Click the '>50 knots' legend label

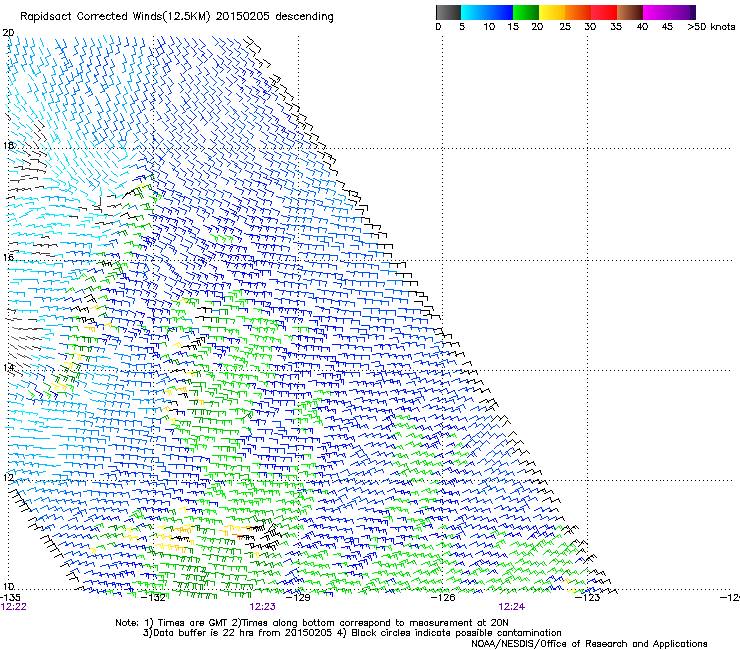pyautogui.click(x=711, y=27)
